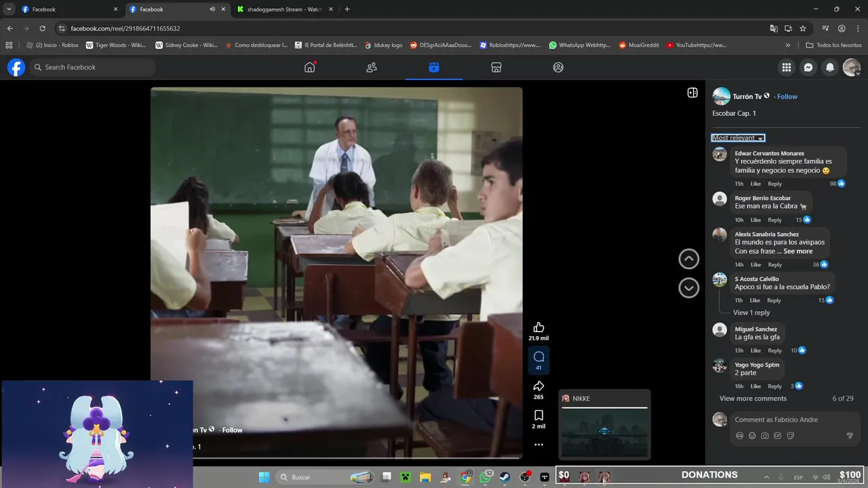Bookmark this page with the star icon
868x488 pixels.
pos(803,28)
